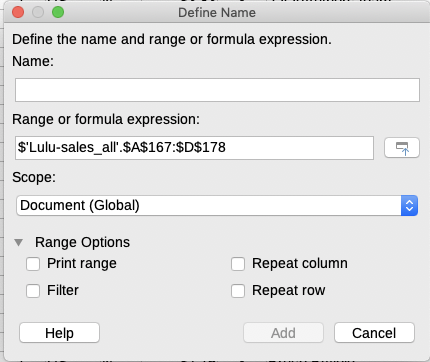Open Help for Define Name
Viewport: 430px width, 362px height.
[x=59, y=333]
